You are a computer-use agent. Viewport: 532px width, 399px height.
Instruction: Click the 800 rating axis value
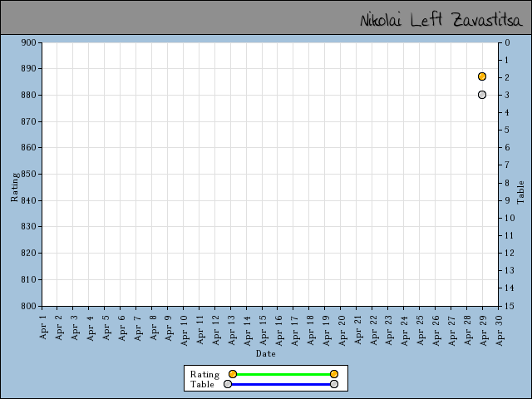(x=28, y=306)
